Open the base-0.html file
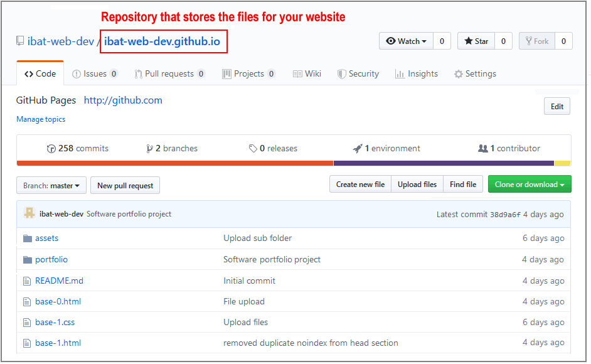The width and height of the screenshot is (591, 364). pyautogui.click(x=58, y=302)
